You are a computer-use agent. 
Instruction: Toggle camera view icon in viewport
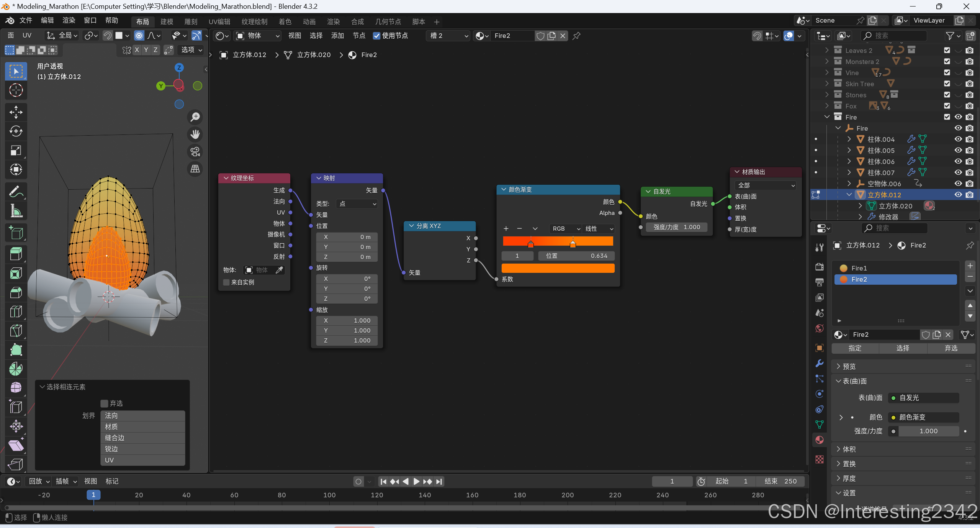point(195,152)
